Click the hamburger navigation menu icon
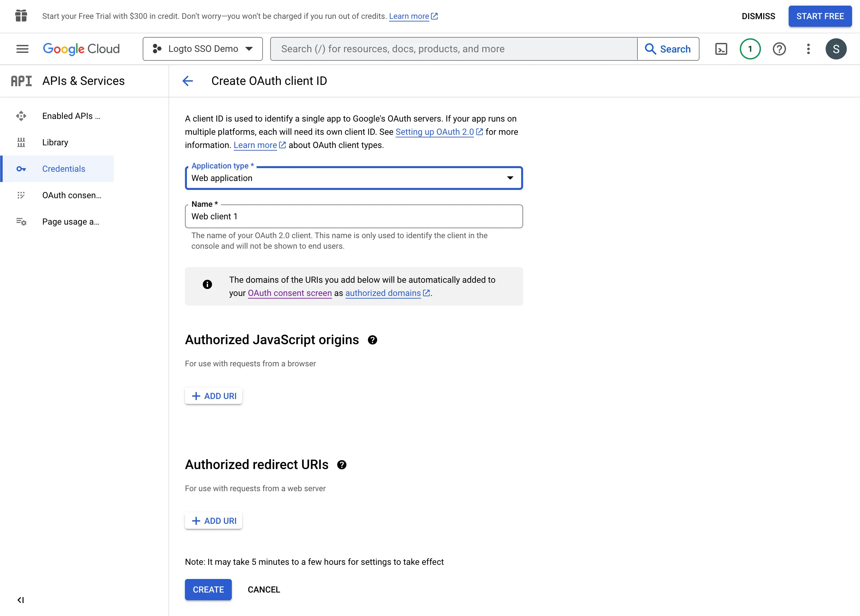 click(x=21, y=49)
